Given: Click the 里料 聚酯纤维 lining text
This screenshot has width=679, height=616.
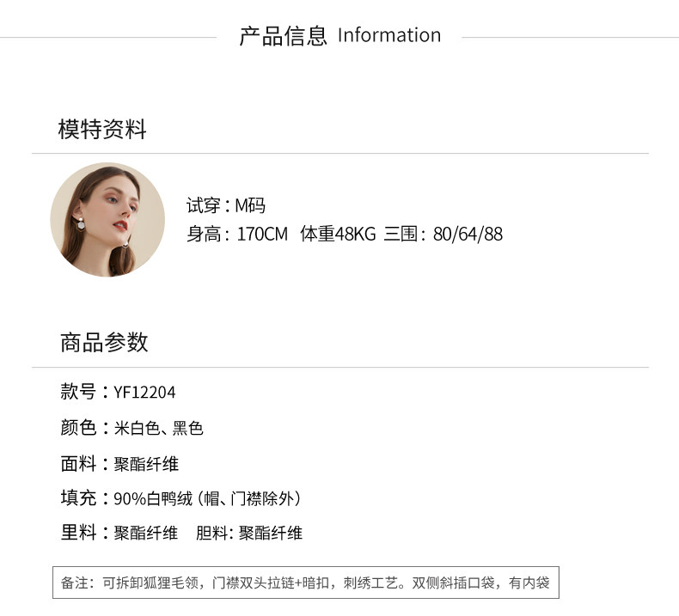Looking at the screenshot, I should pos(119,533).
